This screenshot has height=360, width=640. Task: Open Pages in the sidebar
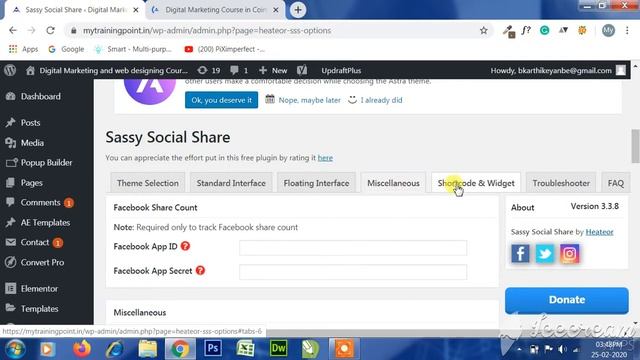pos(32,182)
